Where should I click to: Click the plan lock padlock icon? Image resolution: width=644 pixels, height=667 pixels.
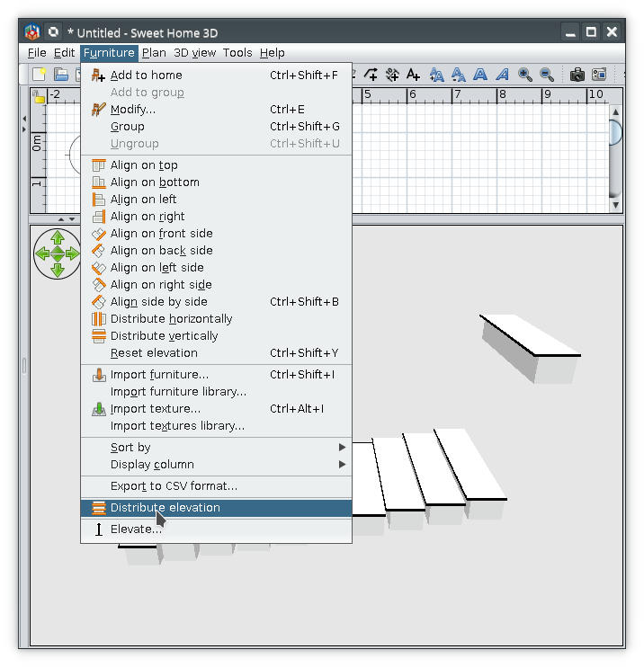[x=39, y=96]
